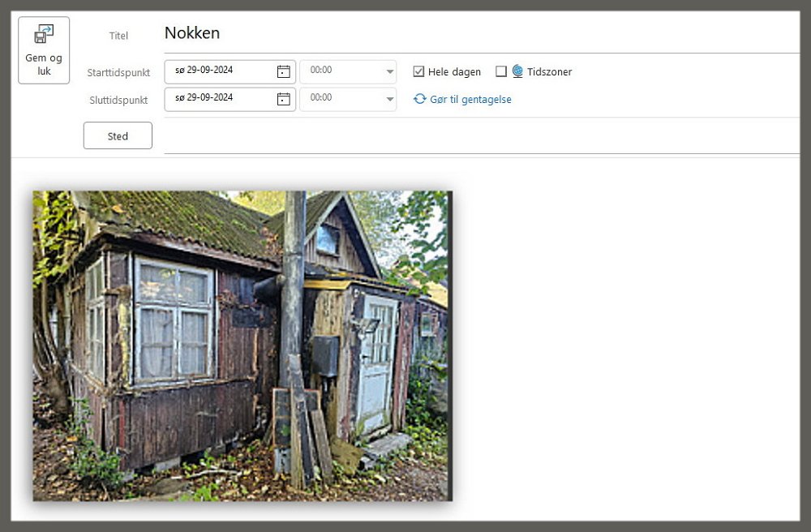Toggle the Hele dagen checkbox
811x532 pixels.
click(x=418, y=71)
